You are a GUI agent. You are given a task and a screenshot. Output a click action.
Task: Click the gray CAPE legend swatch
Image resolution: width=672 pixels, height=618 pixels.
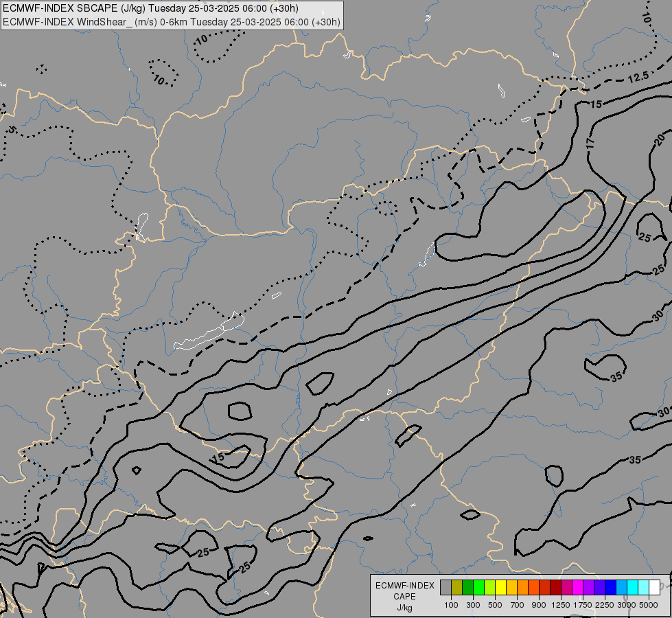click(445, 587)
